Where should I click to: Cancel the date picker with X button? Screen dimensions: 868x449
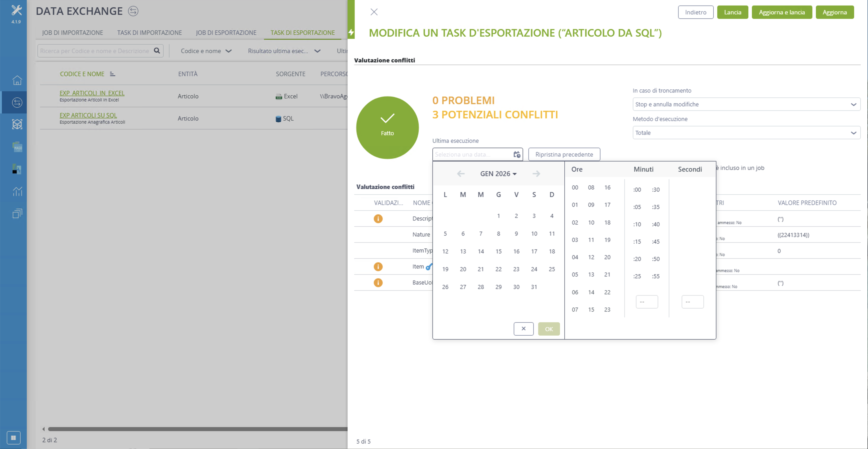(523, 329)
